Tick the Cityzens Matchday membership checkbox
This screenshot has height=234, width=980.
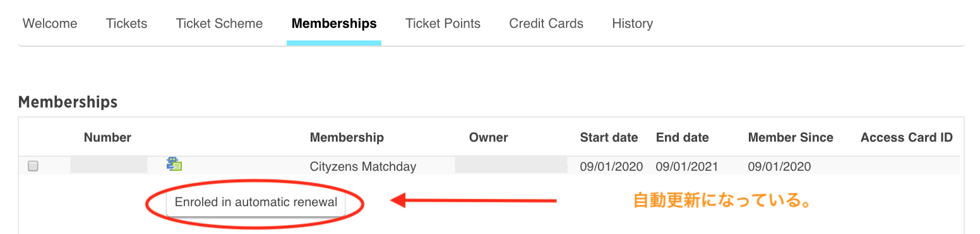(x=33, y=166)
